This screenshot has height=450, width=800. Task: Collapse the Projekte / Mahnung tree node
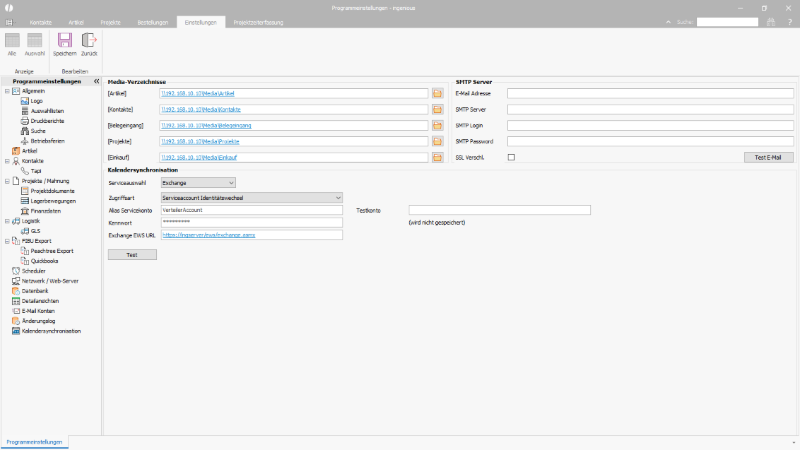[x=7, y=181]
